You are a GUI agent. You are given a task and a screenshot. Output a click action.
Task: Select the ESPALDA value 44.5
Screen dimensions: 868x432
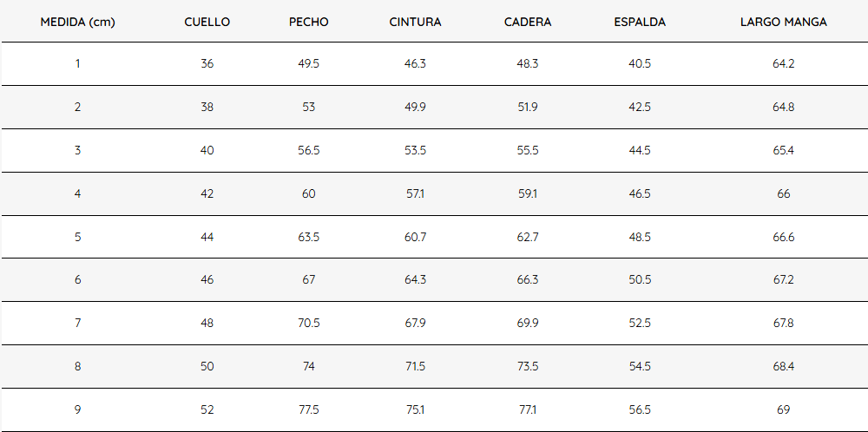click(x=640, y=151)
